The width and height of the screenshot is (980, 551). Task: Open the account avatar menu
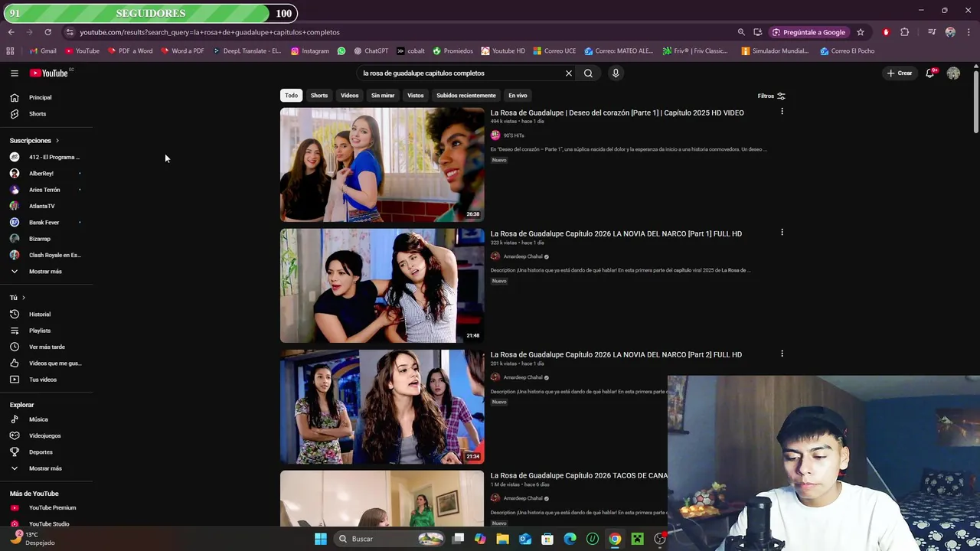coord(953,73)
